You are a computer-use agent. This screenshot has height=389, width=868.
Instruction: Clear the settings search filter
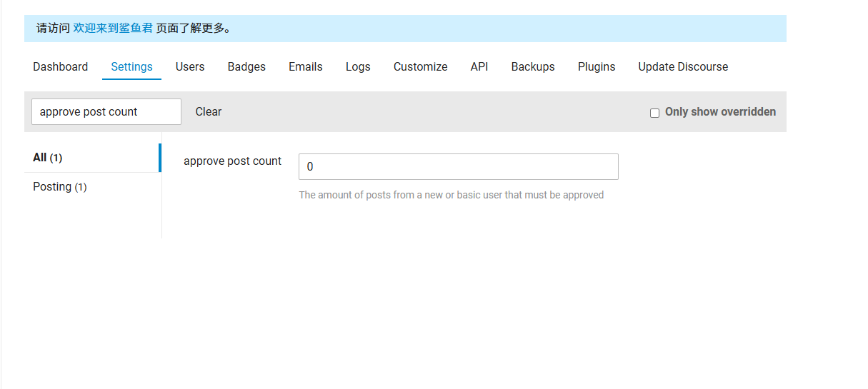(x=209, y=111)
